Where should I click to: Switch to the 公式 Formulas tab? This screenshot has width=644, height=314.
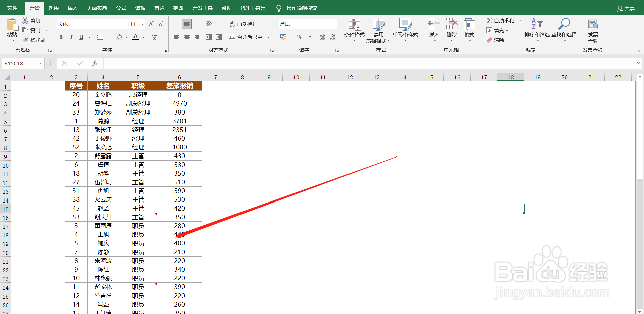tap(121, 8)
